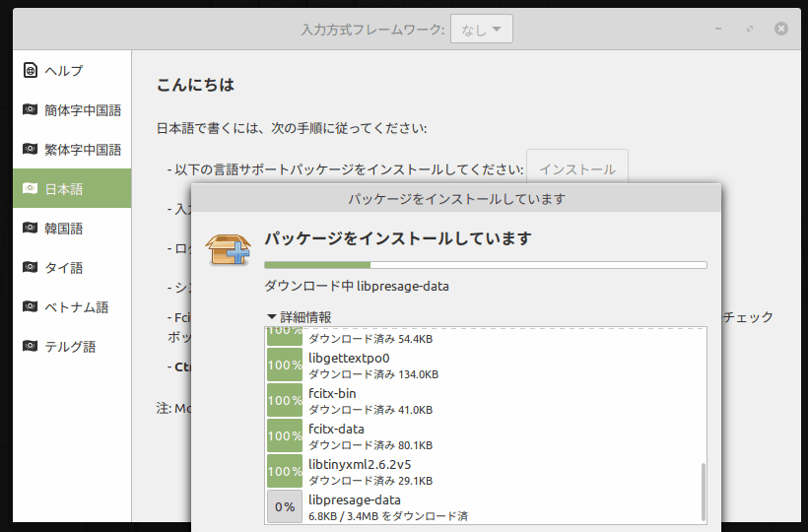The height and width of the screenshot is (532, 808).
Task: Select タイ語 in the sidebar
Action: click(72, 267)
